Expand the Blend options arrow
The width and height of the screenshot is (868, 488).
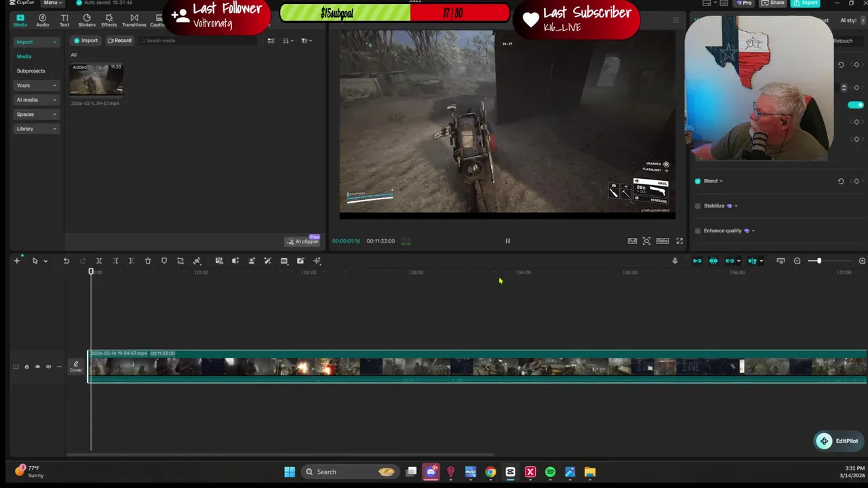pyautogui.click(x=721, y=181)
